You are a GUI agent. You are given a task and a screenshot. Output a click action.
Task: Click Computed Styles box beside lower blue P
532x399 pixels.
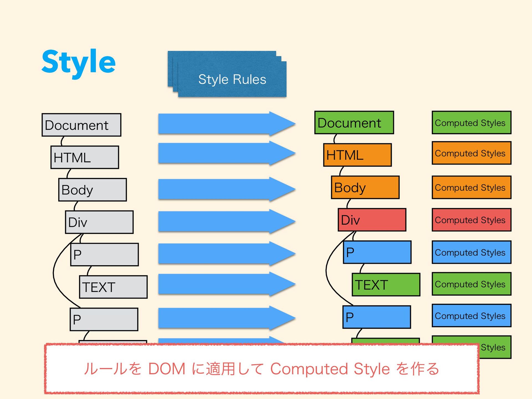coord(472,316)
